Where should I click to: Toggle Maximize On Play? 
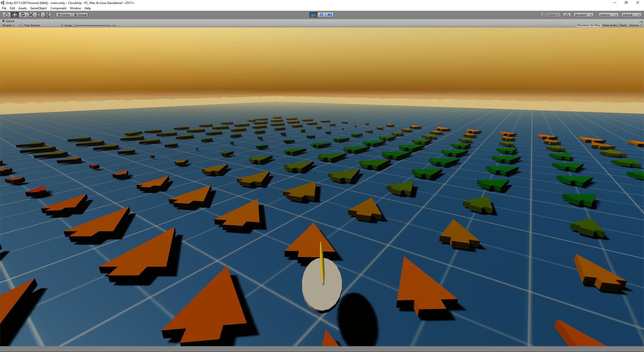pos(589,25)
